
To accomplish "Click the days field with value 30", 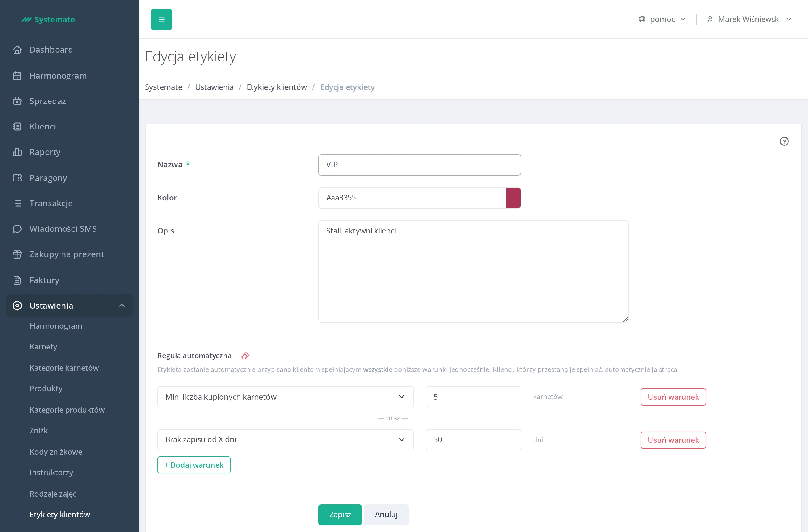I will pos(473,440).
